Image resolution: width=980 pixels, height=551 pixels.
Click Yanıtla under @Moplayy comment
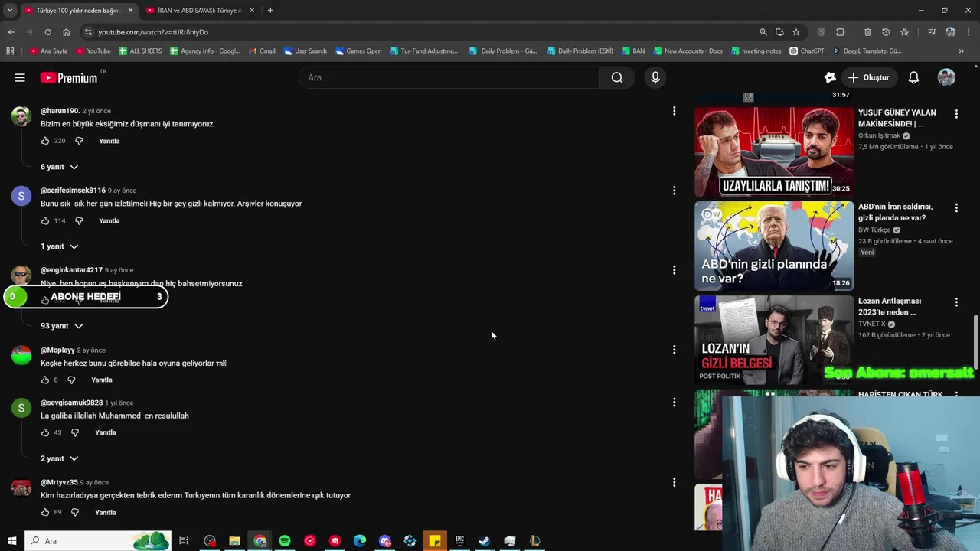click(102, 380)
